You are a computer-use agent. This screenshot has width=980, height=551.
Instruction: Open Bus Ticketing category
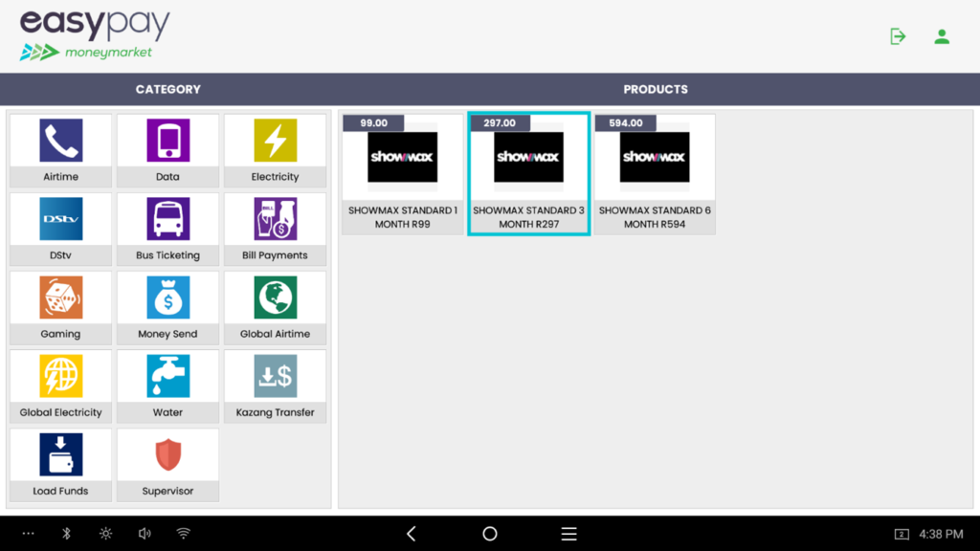[168, 230]
